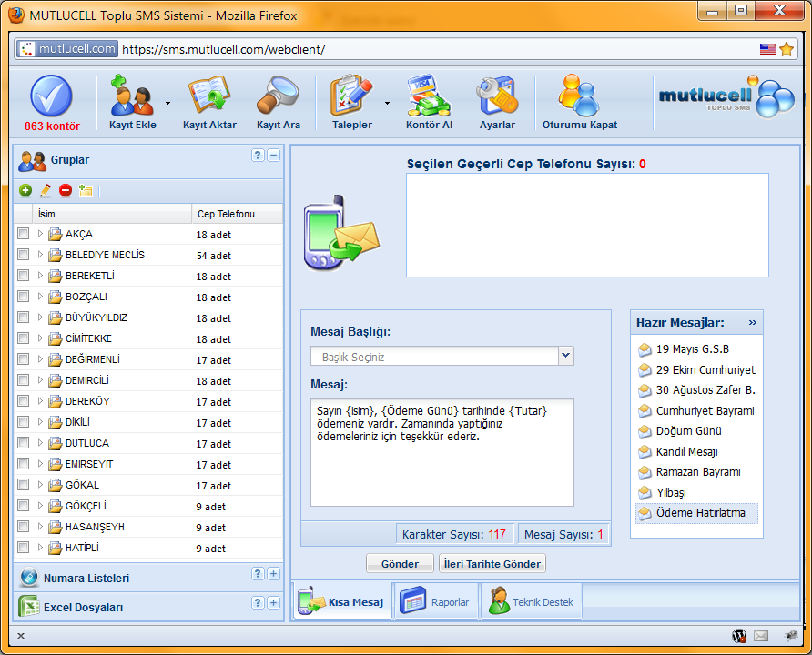The image size is (812, 655).
Task: Switch to the Kısa Mesaj tab
Action: point(341,601)
